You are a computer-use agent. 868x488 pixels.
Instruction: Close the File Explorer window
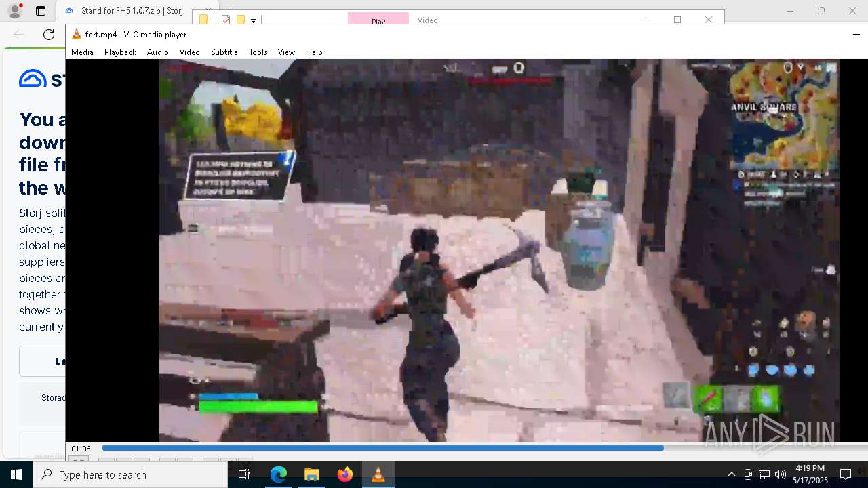tap(709, 20)
